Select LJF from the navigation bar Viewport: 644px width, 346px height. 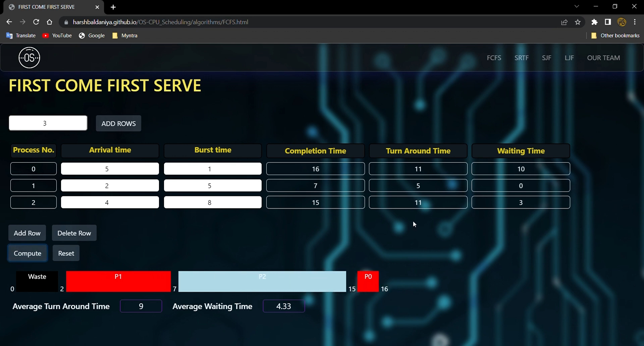(x=569, y=58)
